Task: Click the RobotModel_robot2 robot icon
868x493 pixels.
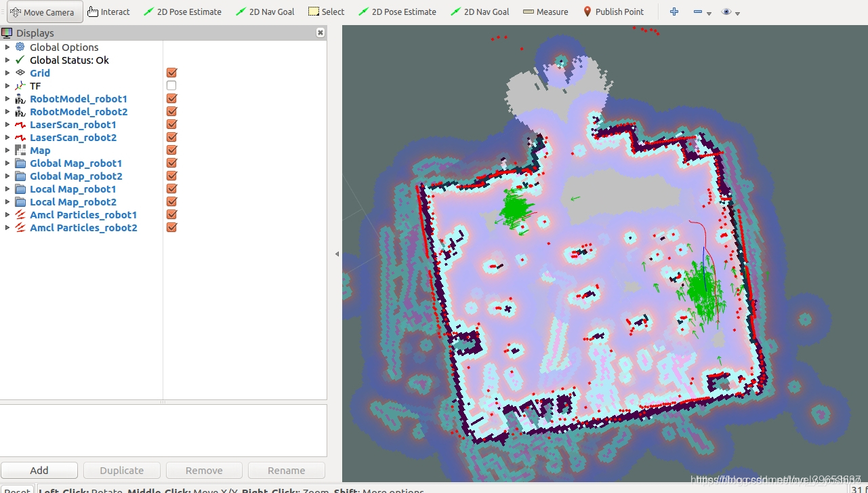Action: coord(20,111)
